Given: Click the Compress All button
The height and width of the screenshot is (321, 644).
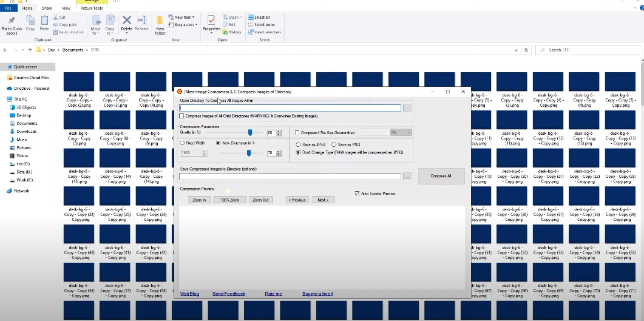Looking at the screenshot, I should point(441,176).
